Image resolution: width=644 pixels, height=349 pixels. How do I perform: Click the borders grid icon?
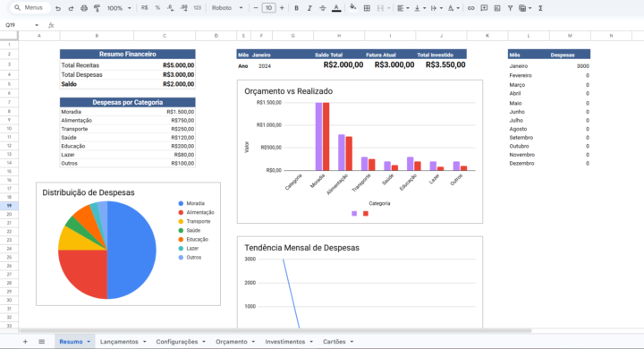coord(367,8)
